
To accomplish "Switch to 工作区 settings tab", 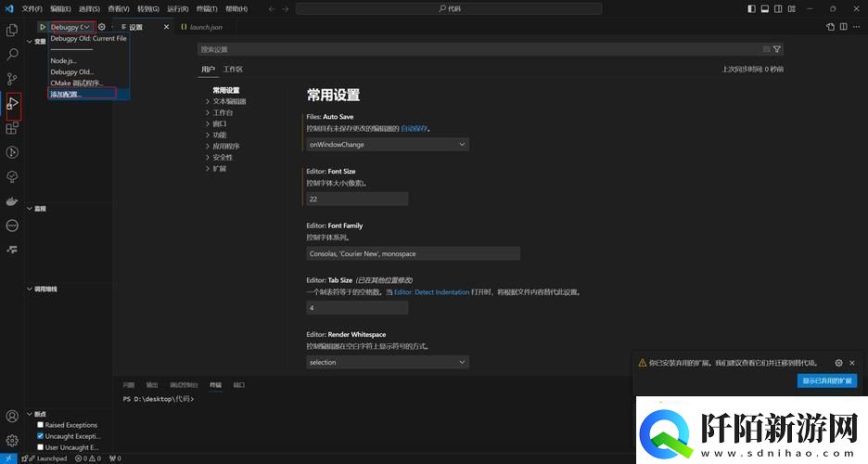I will (x=233, y=70).
